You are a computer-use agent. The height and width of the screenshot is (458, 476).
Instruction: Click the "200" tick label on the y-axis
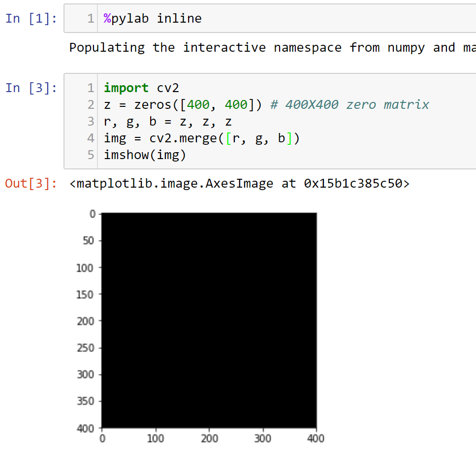[85, 321]
